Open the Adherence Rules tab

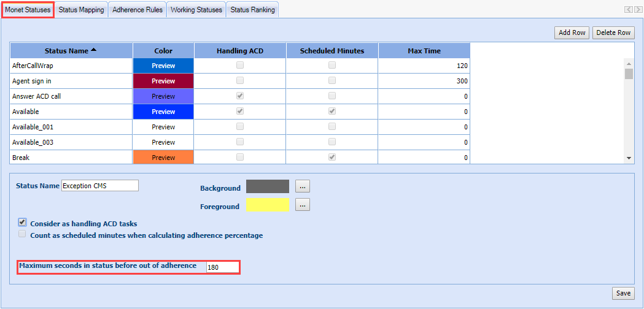(138, 10)
